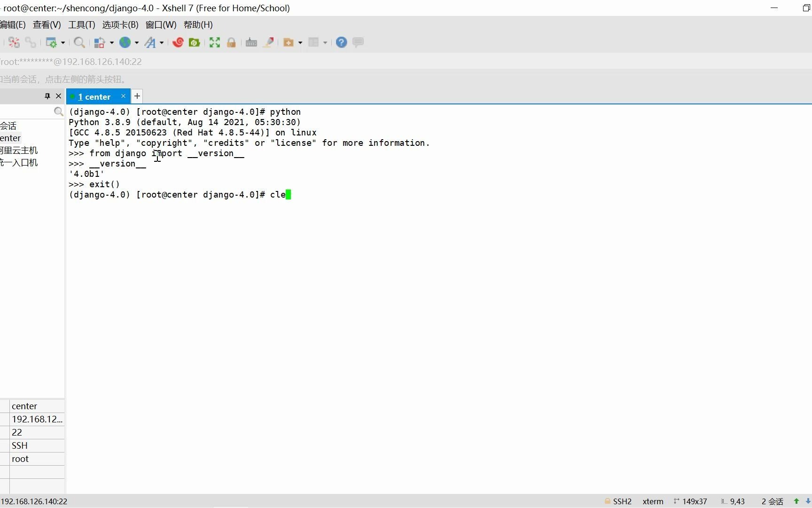Click the Highlight marker pen toolbar icon
The width and height of the screenshot is (812, 508).
tap(268, 43)
